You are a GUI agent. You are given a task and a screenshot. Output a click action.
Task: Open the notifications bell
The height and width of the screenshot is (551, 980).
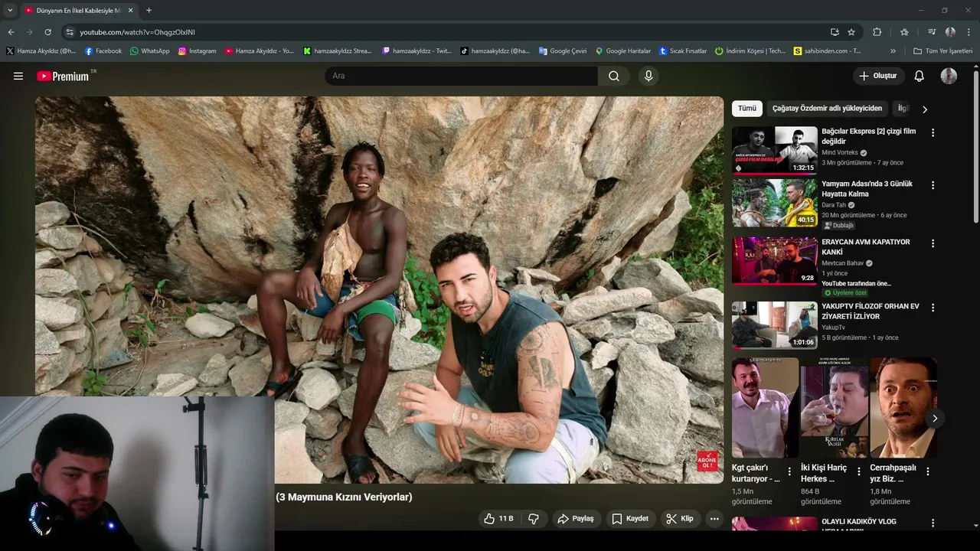coord(920,76)
